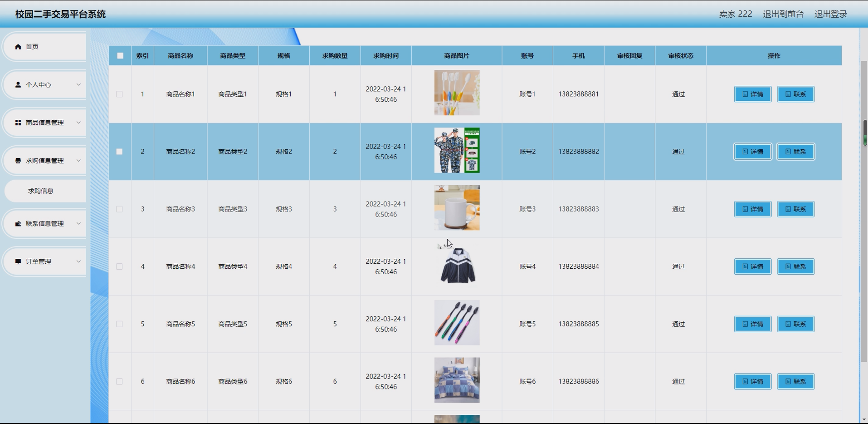868x424 pixels.
Task: Open the white mug thumbnail in row 3
Action: (457, 207)
